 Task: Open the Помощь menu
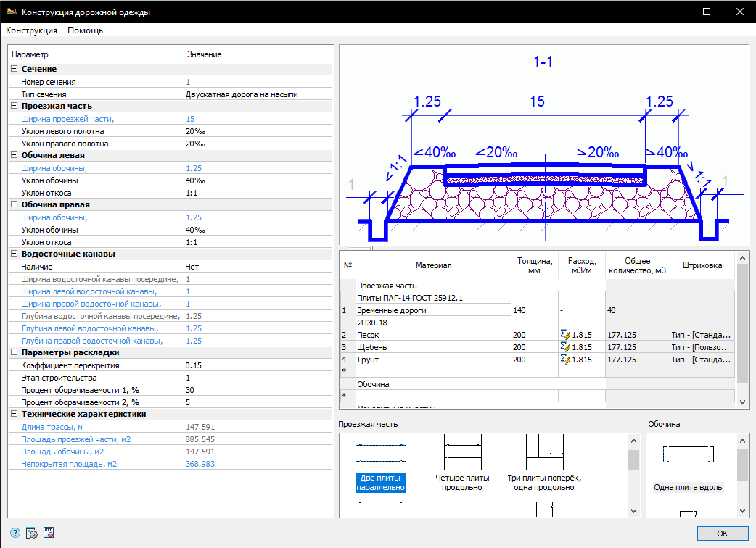coord(86,30)
